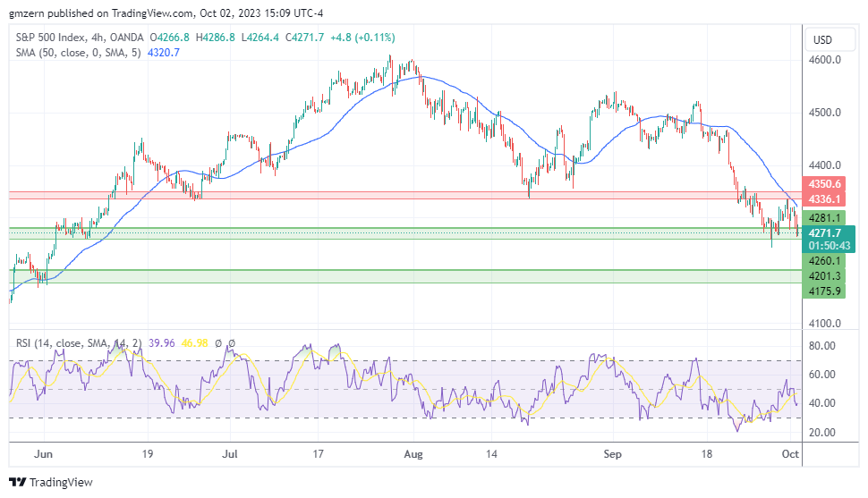The image size is (868, 498).
Task: Click the 4600.0 label on price axis
Action: (826, 60)
